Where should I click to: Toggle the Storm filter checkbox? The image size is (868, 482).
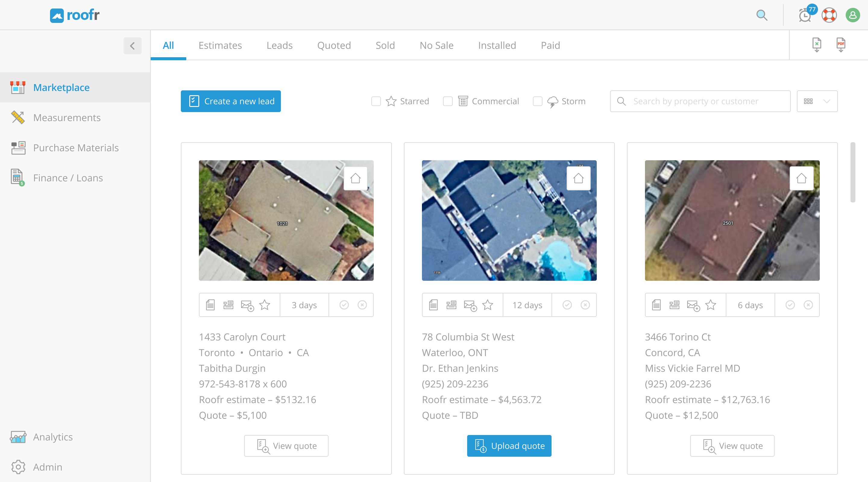[x=537, y=102]
